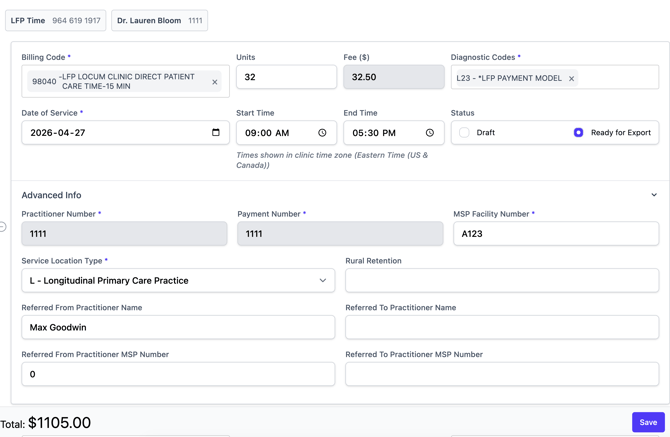Switch to the LFP Time tab
Image resolution: width=670 pixels, height=437 pixels.
[55, 20]
